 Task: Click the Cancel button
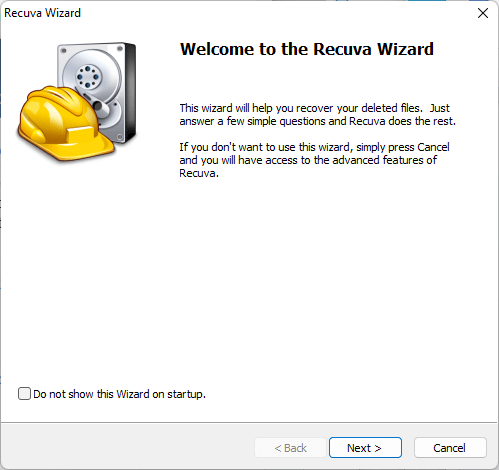coord(450,448)
